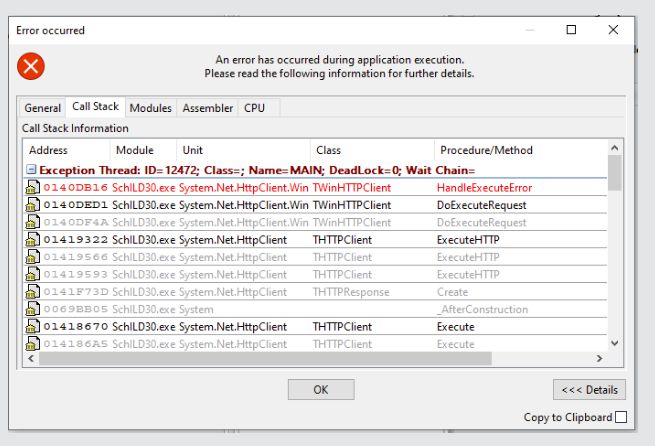The image size is (655, 446).
Task: Select the Call Stack tab
Action: (95, 106)
